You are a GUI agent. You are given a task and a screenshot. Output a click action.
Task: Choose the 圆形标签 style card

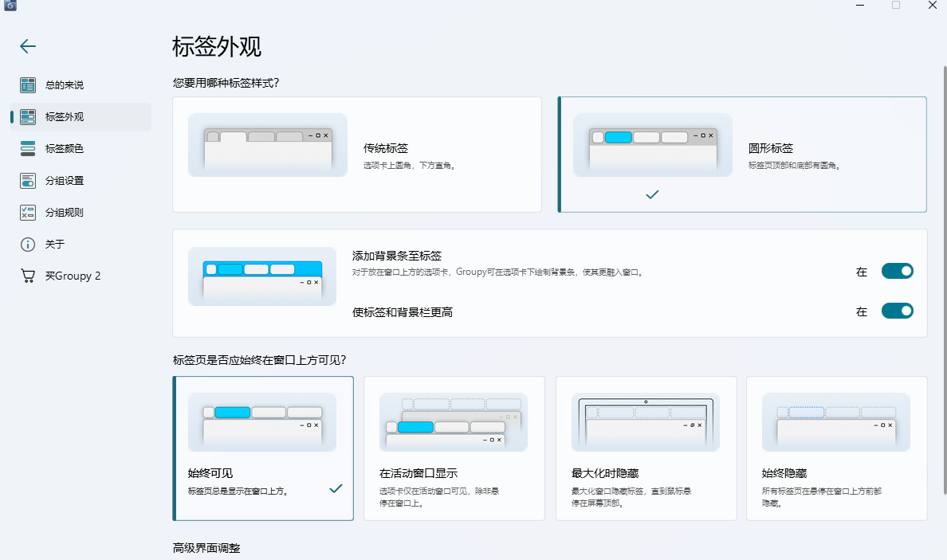point(742,155)
